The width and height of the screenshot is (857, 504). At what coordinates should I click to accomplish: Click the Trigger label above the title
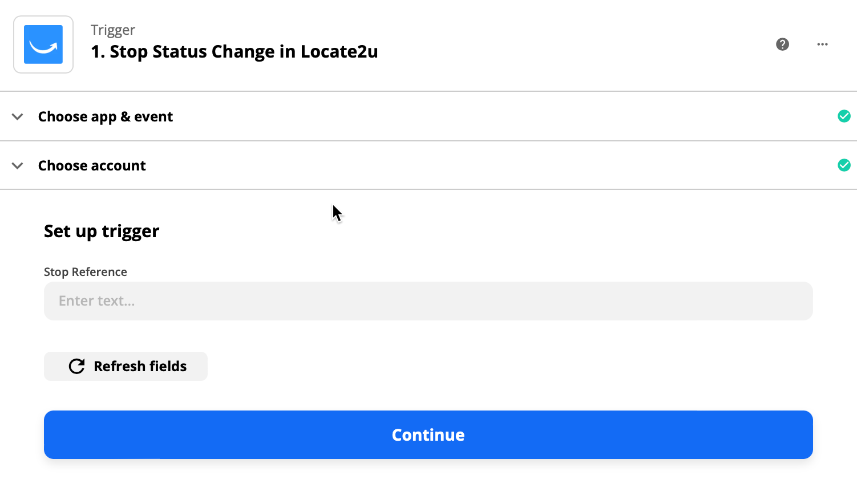click(113, 30)
